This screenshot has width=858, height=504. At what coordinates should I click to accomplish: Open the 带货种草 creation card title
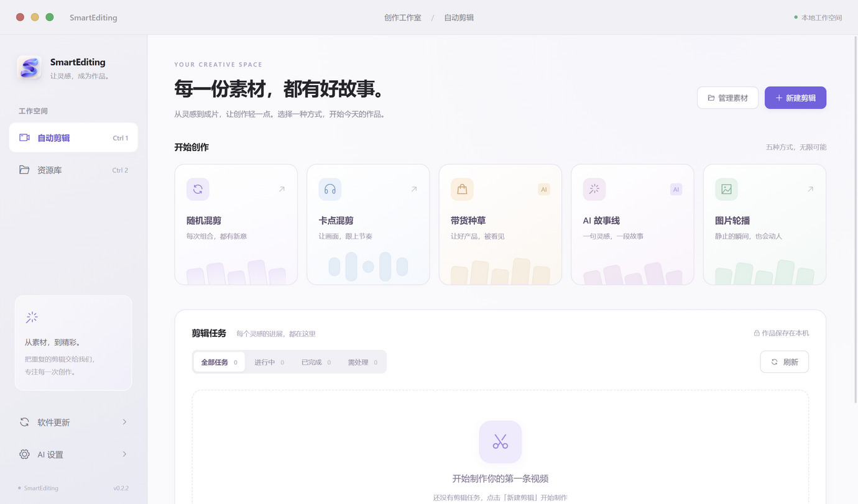click(x=468, y=221)
